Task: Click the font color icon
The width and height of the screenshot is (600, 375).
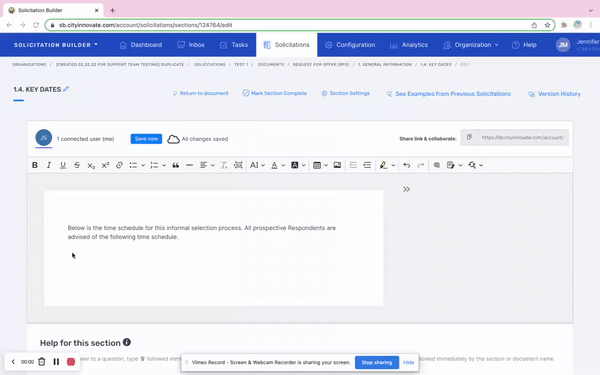Action: (x=274, y=165)
